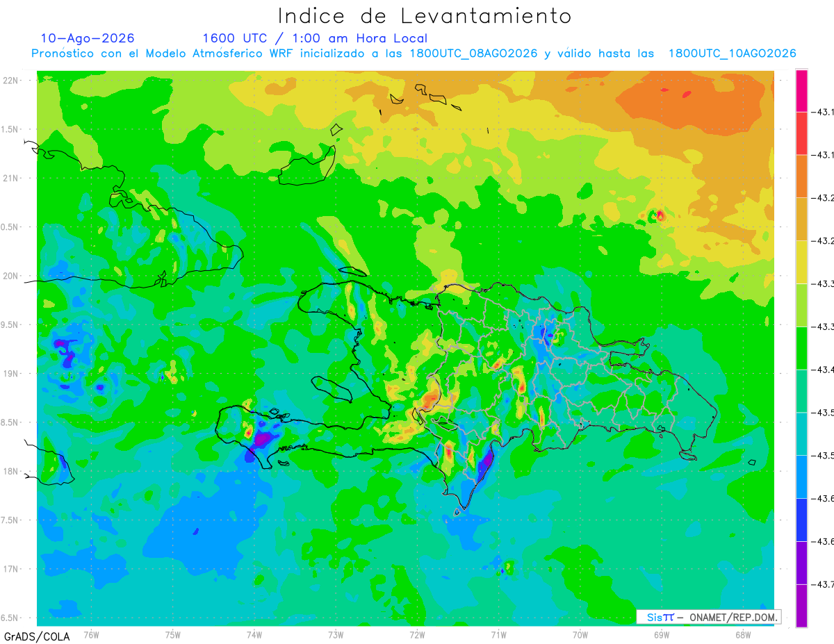834x644 pixels.
Task: Click the time text "1600 UTC / 1:00 am Hora Local"
Action: click(315, 38)
